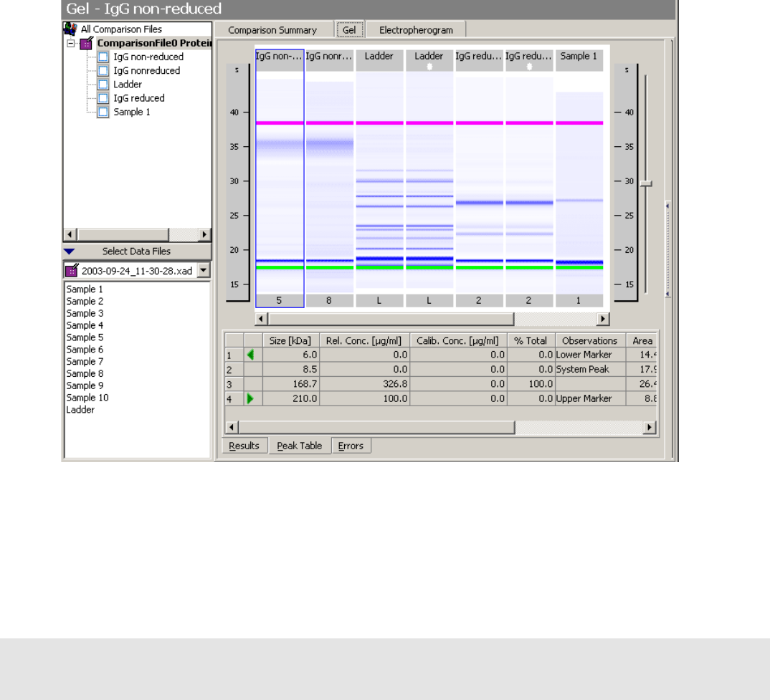
Task: Open the Results tab
Action: pos(244,446)
